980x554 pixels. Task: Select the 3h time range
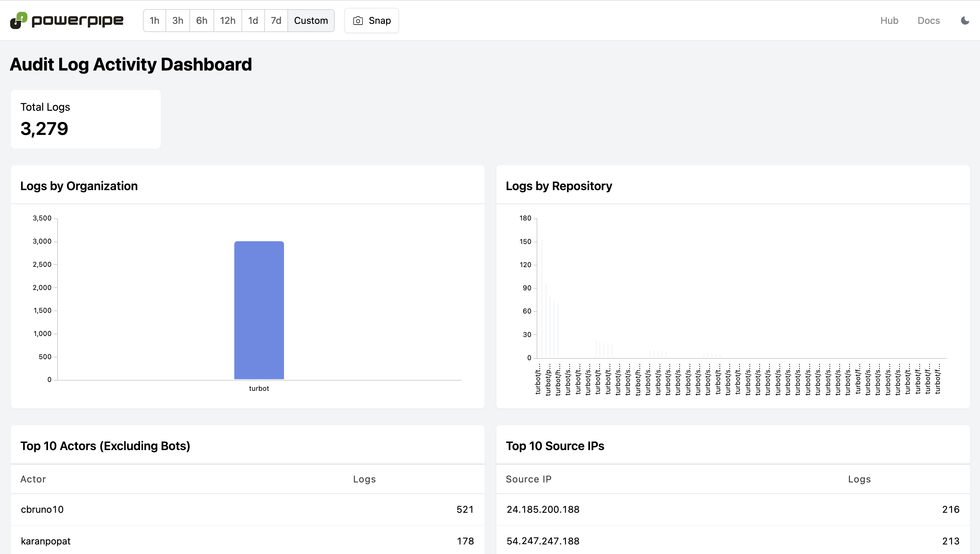click(x=178, y=20)
